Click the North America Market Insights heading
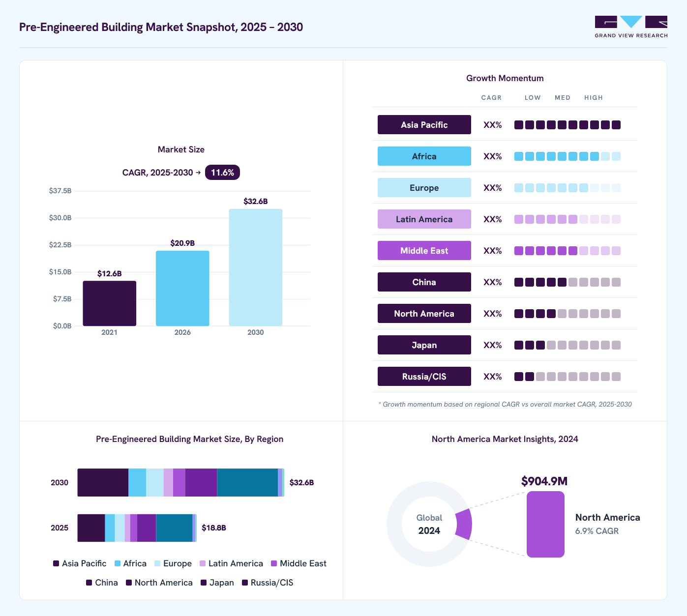The image size is (687, 616). pyautogui.click(x=505, y=439)
